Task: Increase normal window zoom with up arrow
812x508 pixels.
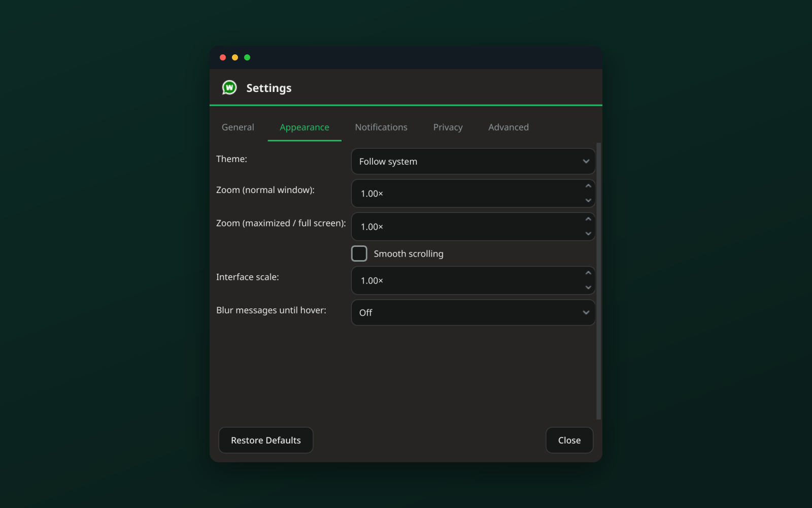Action: click(x=588, y=186)
